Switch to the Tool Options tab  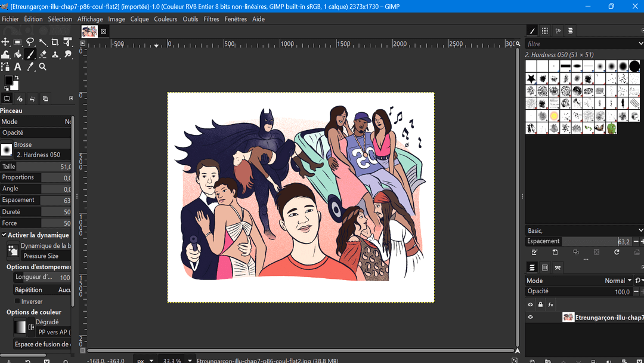point(7,99)
